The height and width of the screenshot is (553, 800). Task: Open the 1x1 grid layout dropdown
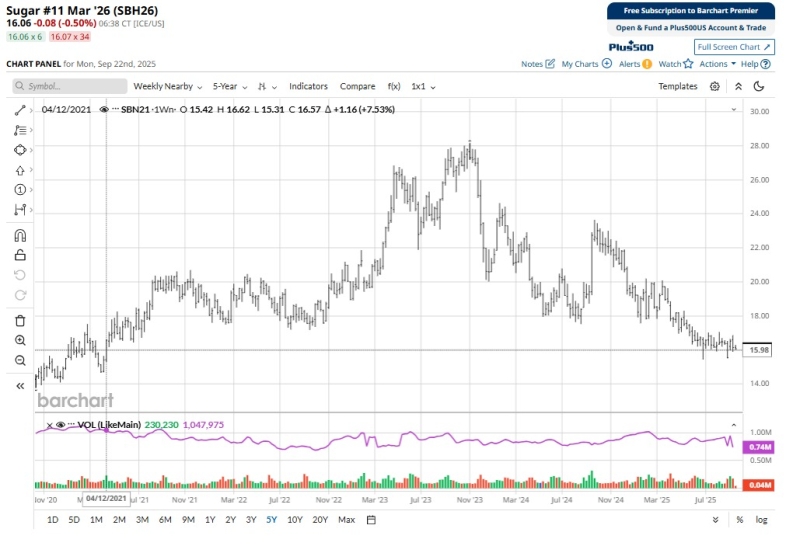click(425, 86)
